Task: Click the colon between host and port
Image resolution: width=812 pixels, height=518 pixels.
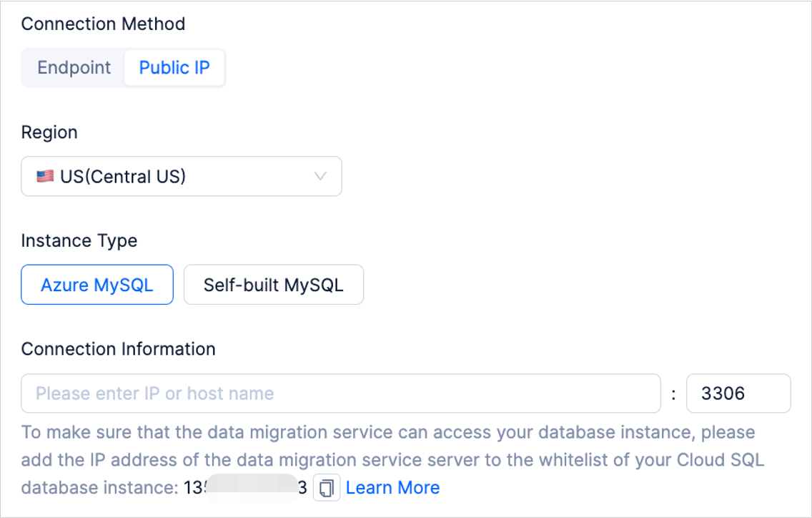Action: click(673, 394)
